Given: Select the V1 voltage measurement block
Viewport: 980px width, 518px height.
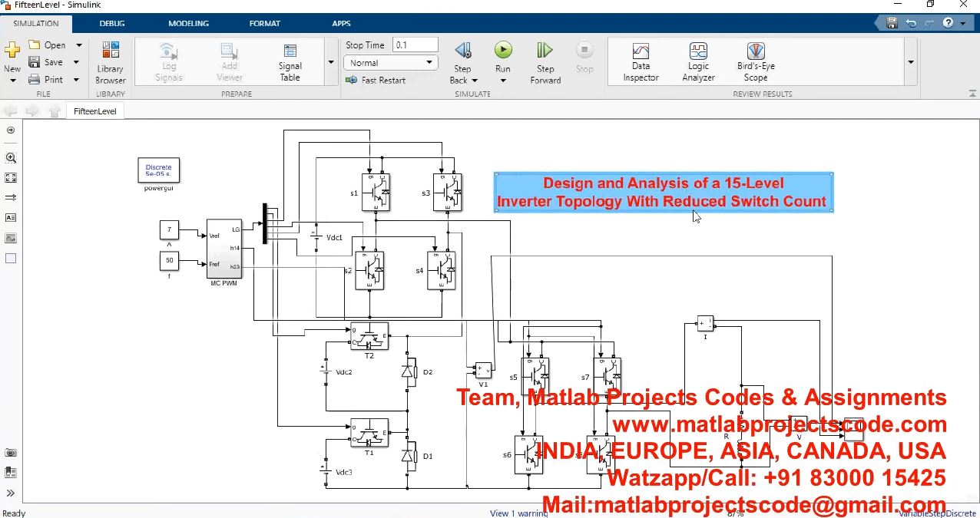Looking at the screenshot, I should tap(483, 371).
